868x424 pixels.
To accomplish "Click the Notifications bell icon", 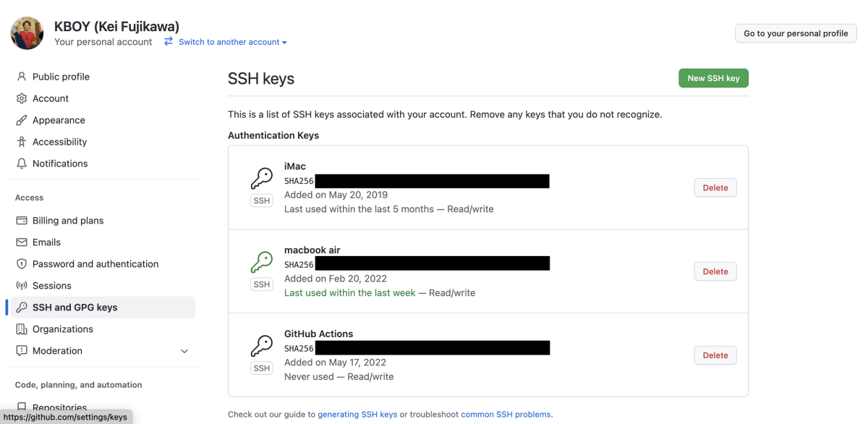I will coord(22,164).
